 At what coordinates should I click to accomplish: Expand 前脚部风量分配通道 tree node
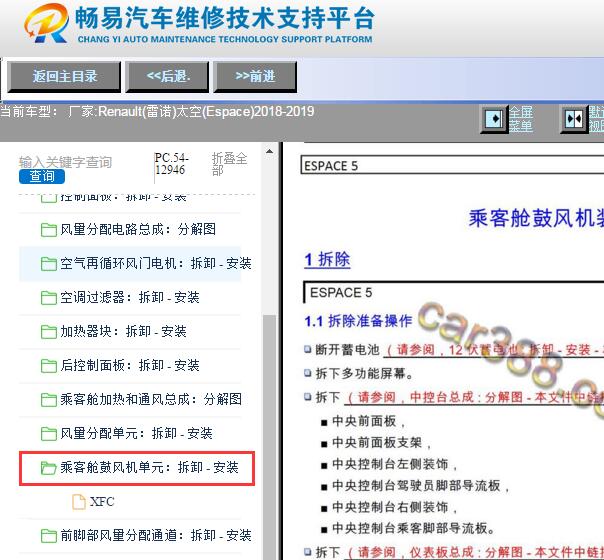155,536
